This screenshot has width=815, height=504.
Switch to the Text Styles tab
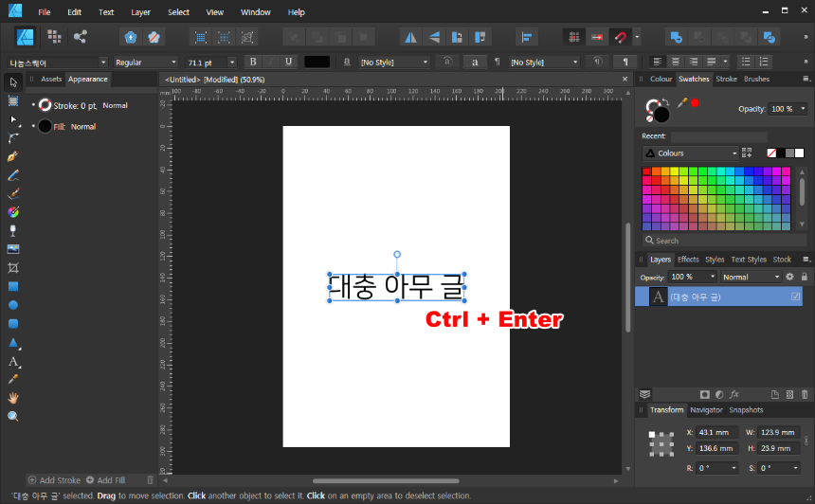pos(749,260)
